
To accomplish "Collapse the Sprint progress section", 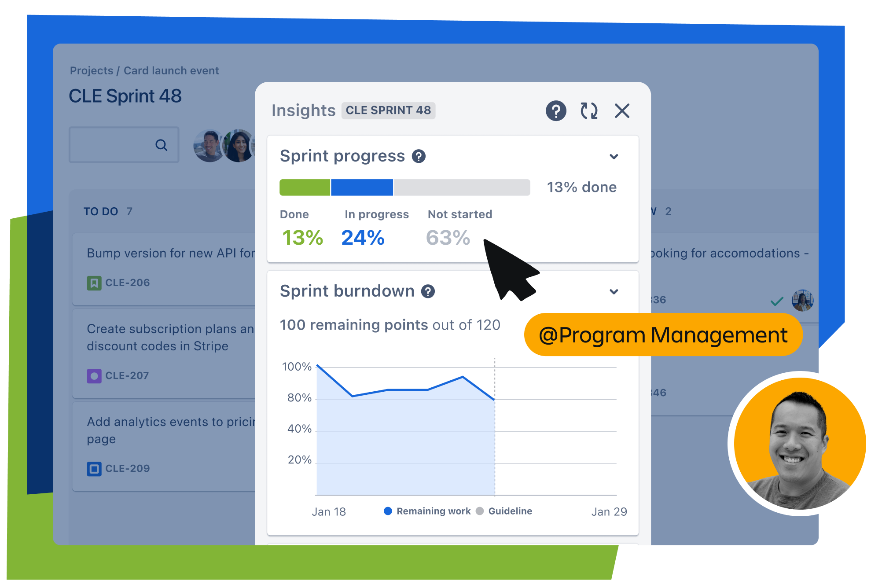I will pyautogui.click(x=614, y=157).
